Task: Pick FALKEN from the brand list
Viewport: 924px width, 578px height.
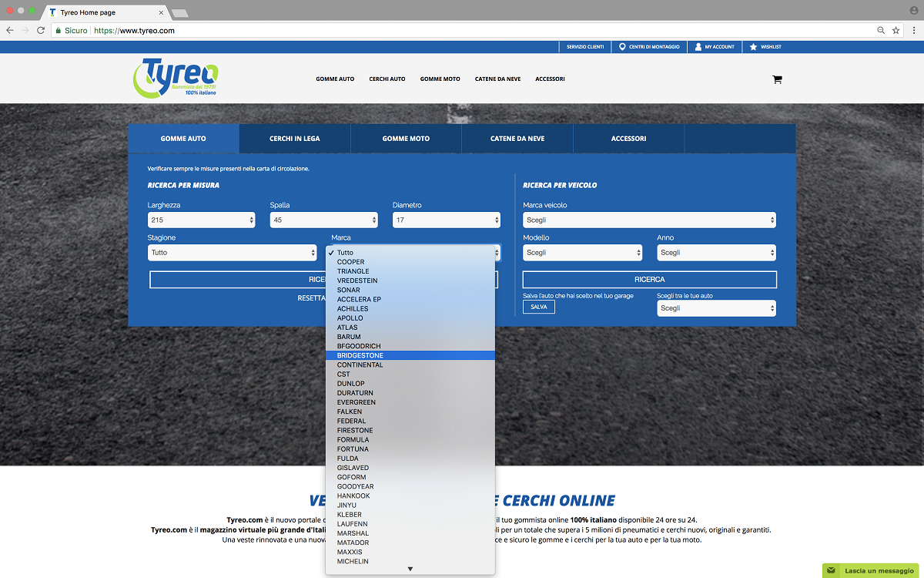Action: click(x=410, y=412)
